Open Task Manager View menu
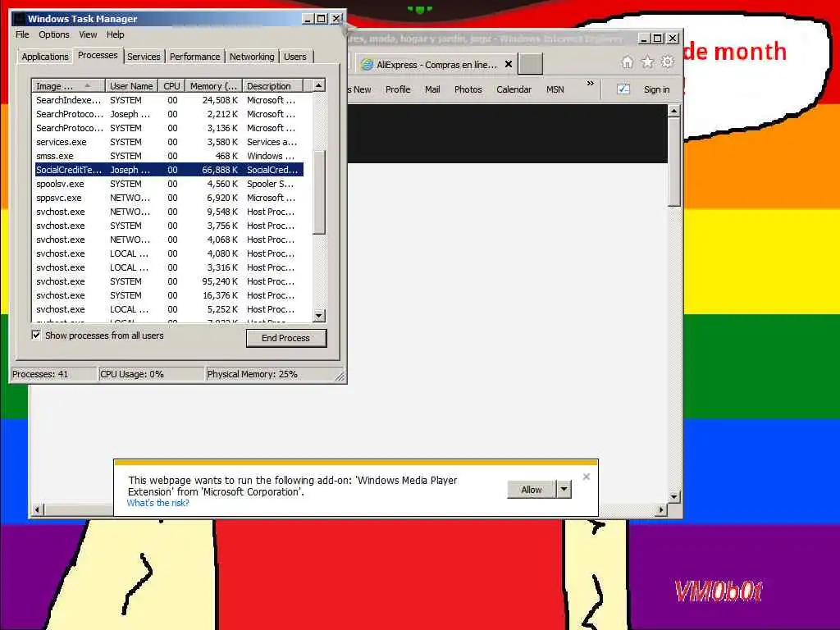This screenshot has height=630, width=840. tap(88, 34)
